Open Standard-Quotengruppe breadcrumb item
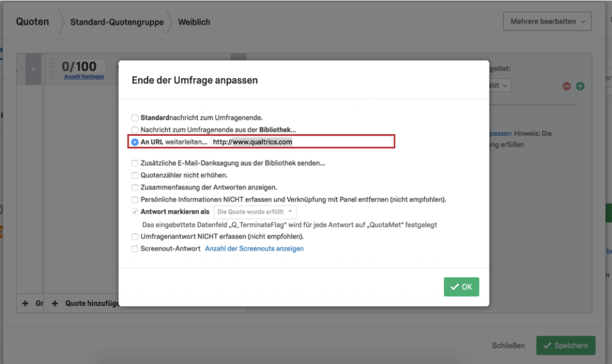 117,22
